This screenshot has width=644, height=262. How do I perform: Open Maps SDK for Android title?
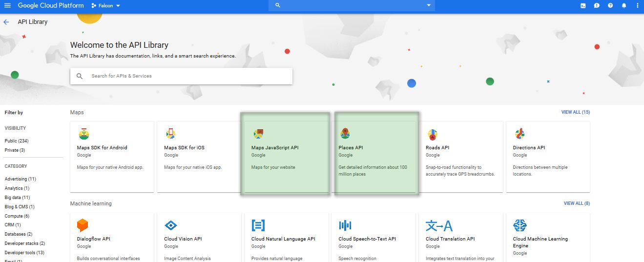(x=102, y=148)
